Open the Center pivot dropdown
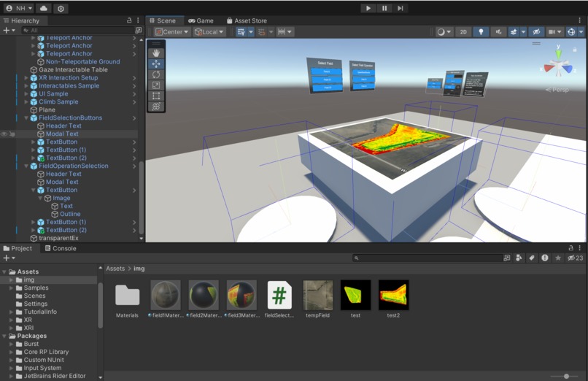 (x=171, y=32)
